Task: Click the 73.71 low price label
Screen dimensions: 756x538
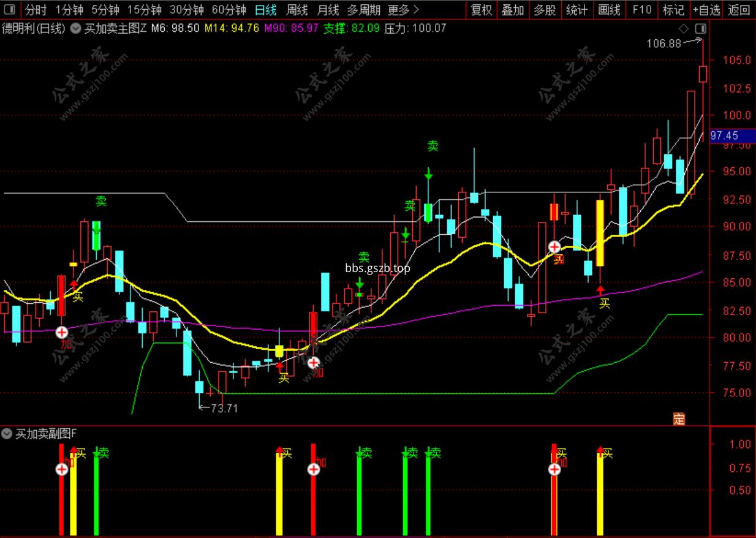Action: (224, 408)
